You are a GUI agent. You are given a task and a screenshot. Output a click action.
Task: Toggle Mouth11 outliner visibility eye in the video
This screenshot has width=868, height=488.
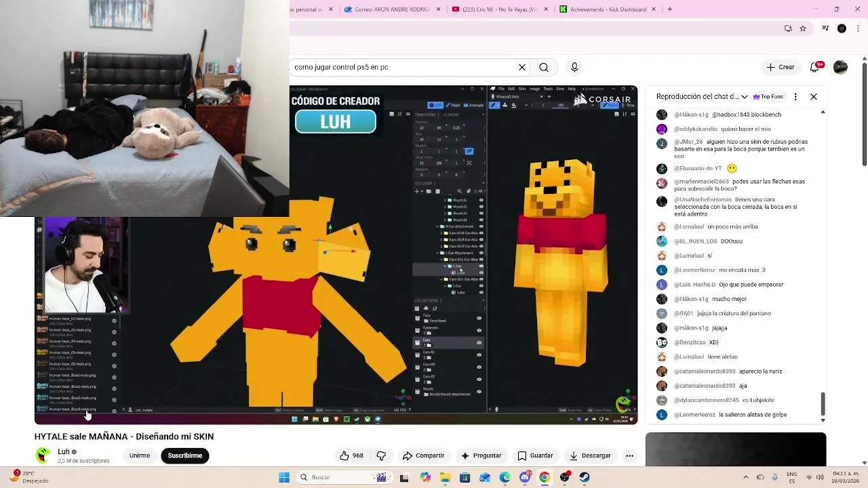(481, 200)
